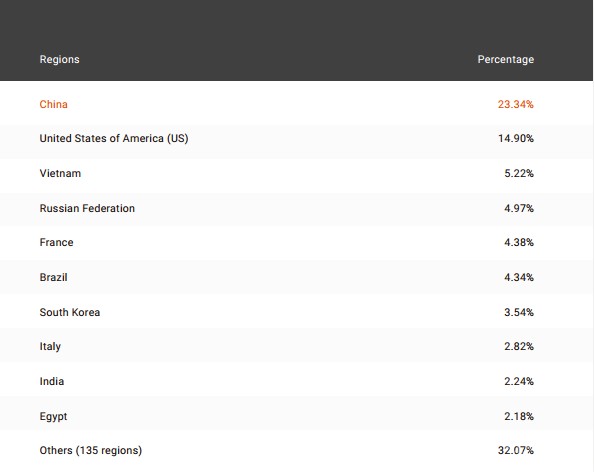Select the Brazil row
Viewport: 594px width, 472px height.
pyautogui.click(x=297, y=277)
